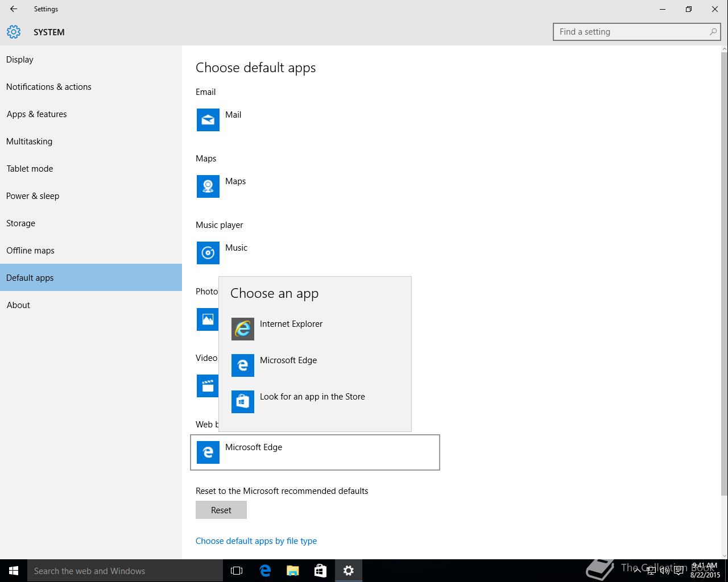The image size is (728, 582).
Task: Click the vertical scrollbar of the settings page
Action: tap(724, 273)
